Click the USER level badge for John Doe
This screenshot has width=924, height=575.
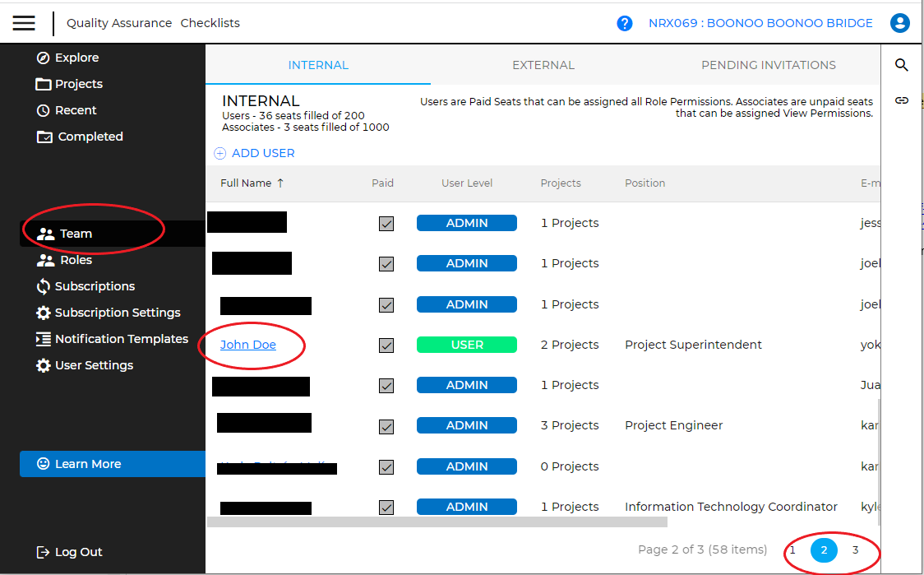467,345
